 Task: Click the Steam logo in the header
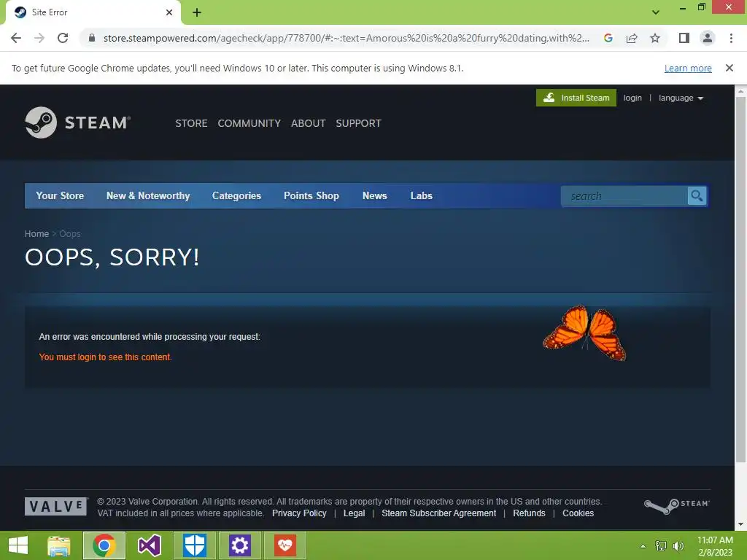click(x=77, y=122)
